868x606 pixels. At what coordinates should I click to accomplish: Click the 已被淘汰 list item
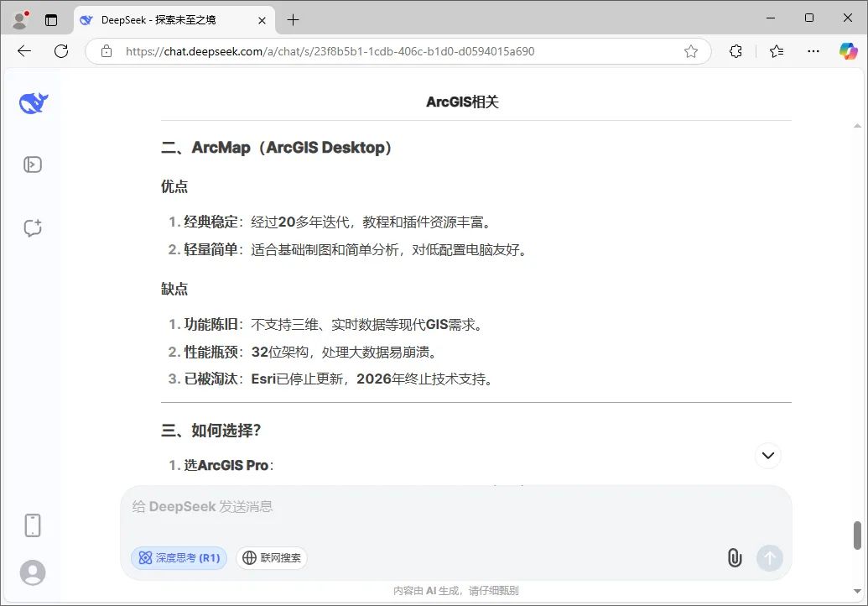click(330, 379)
